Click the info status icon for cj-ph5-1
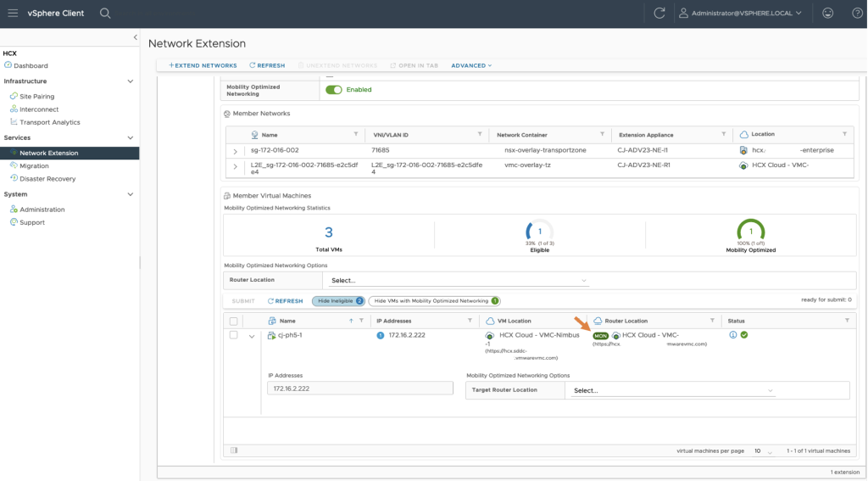 point(733,335)
